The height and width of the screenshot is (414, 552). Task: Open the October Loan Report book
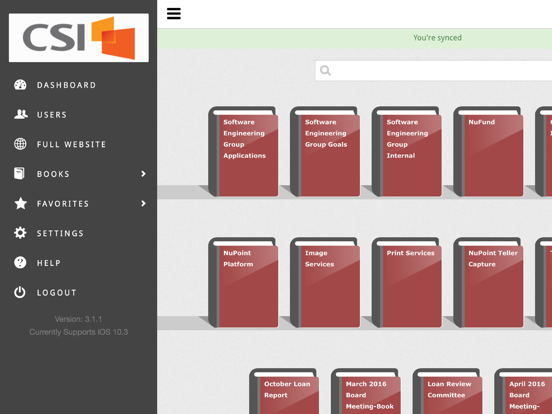click(x=284, y=391)
